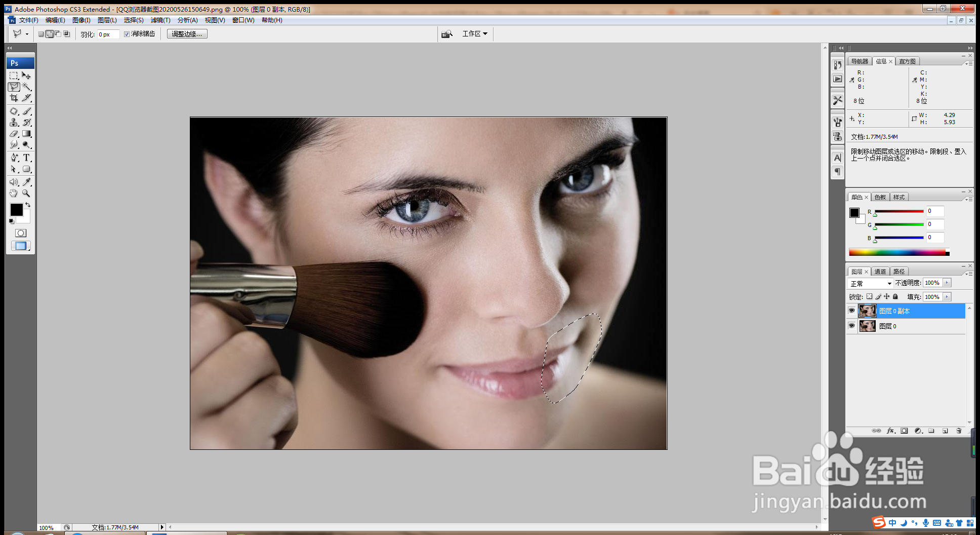Open the Actions panel icon
Image resolution: width=980 pixels, height=535 pixels.
pyautogui.click(x=838, y=79)
